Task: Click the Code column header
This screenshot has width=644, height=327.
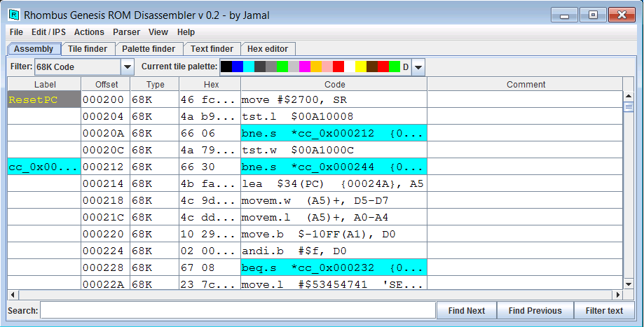Action: (334, 85)
